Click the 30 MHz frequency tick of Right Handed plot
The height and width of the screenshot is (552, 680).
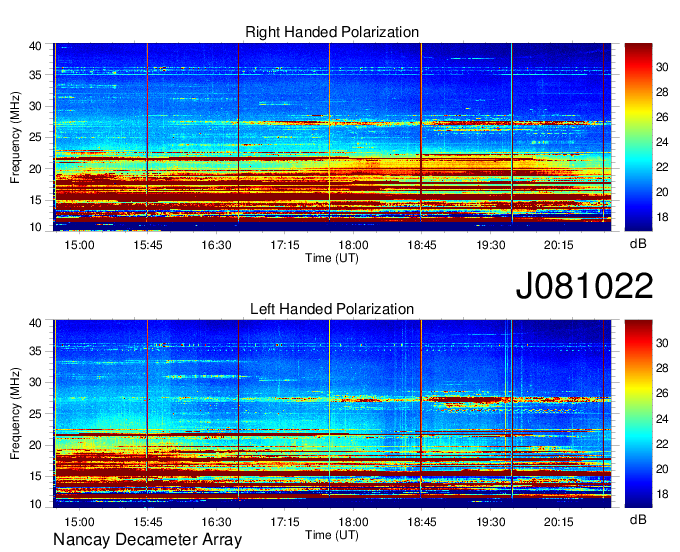tap(35, 106)
